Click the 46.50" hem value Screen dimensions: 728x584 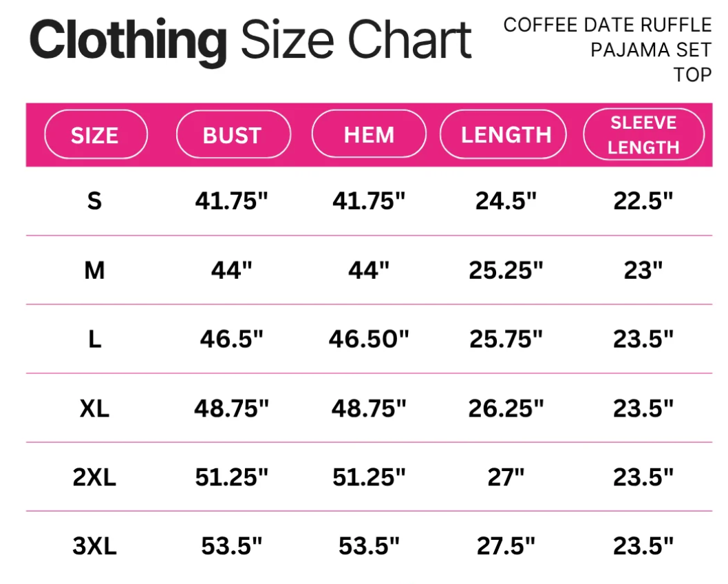[x=369, y=339]
